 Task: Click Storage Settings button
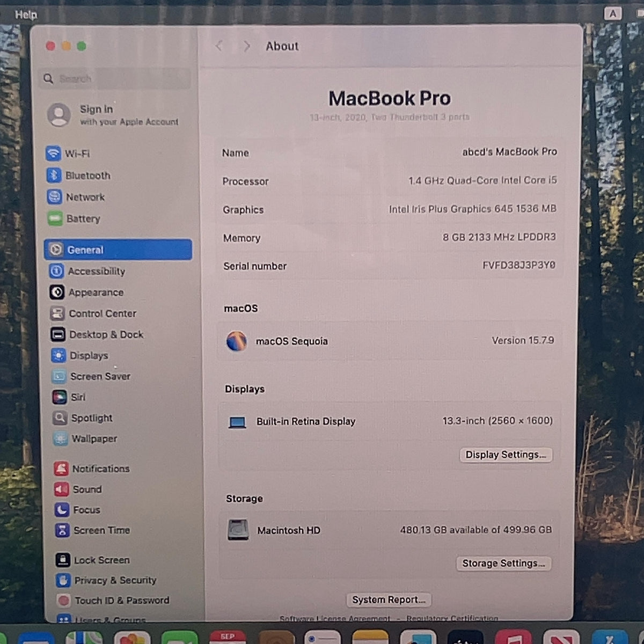pyautogui.click(x=503, y=563)
